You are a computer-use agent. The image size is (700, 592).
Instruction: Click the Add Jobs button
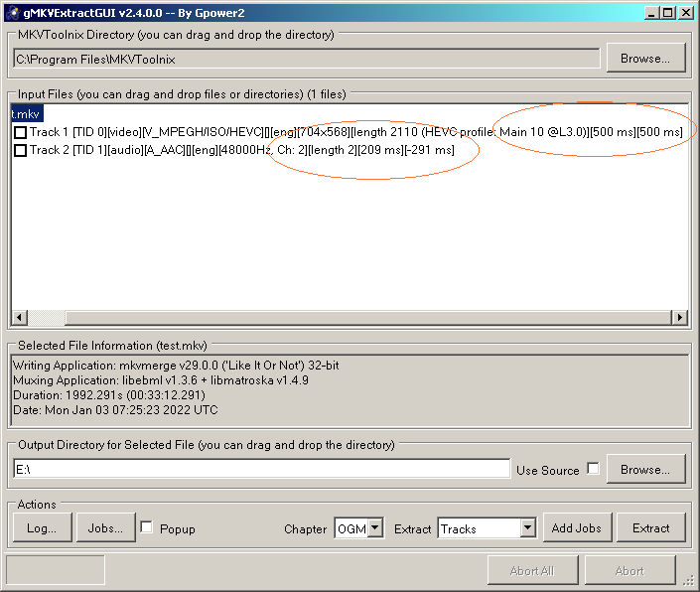pos(577,528)
